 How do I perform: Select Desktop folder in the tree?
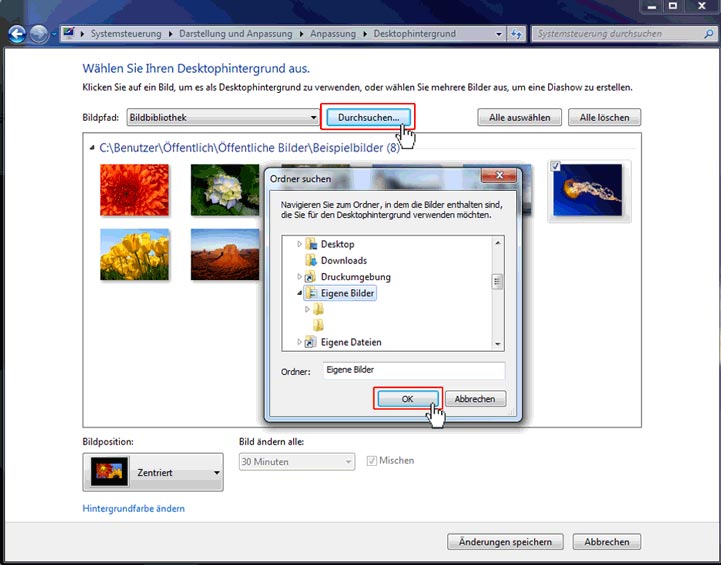tap(338, 244)
